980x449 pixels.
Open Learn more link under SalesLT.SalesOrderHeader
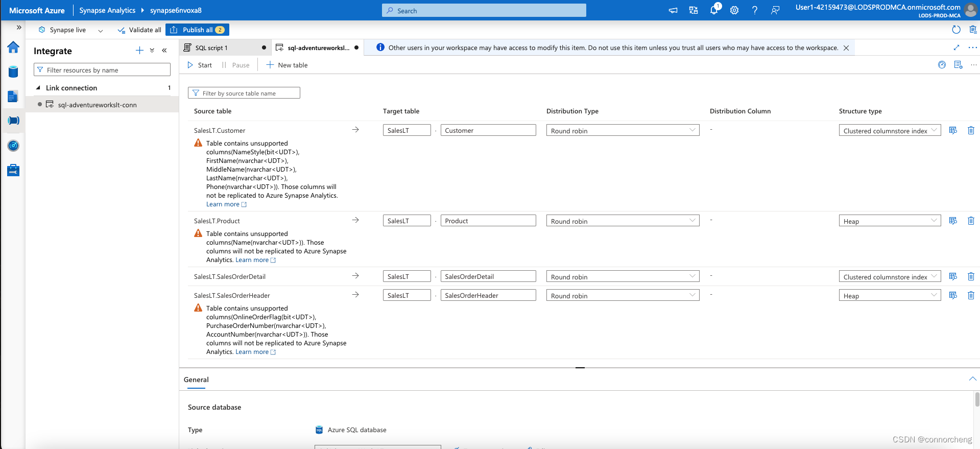pos(255,352)
